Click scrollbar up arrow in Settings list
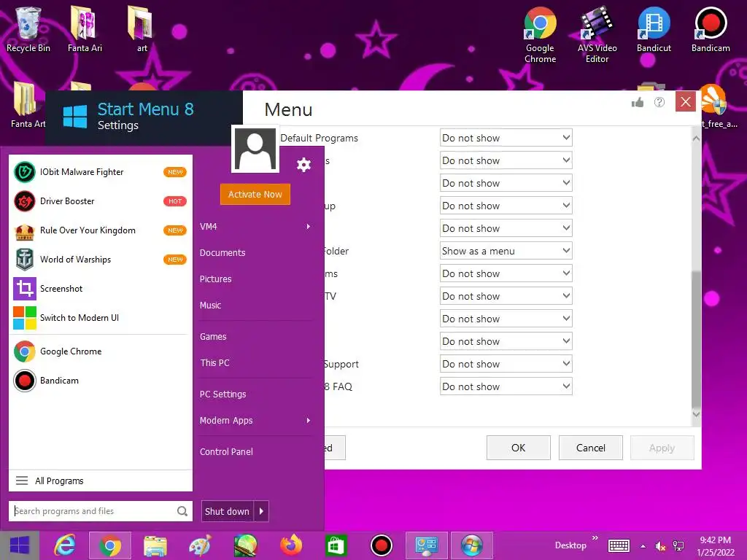The width and height of the screenshot is (747, 560). [696, 138]
